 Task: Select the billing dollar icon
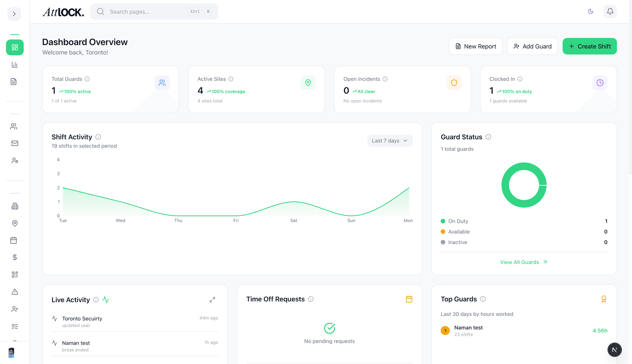click(14, 257)
